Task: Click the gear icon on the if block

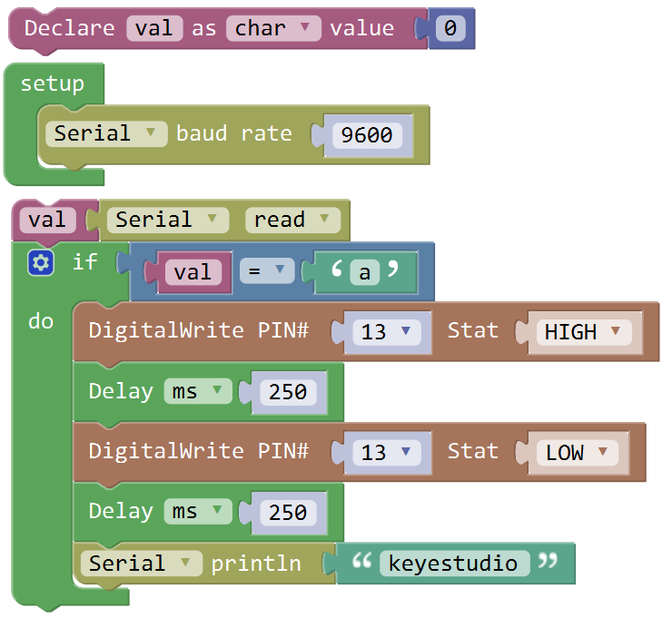Action: [x=41, y=263]
